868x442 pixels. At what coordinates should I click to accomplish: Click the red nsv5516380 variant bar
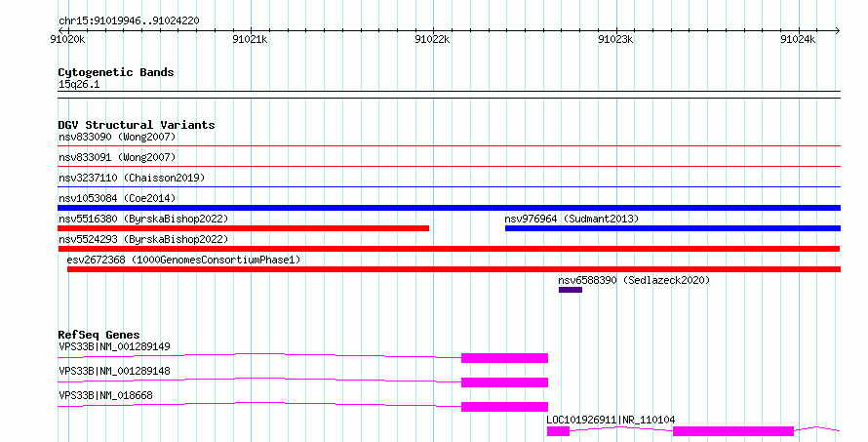pos(244,228)
